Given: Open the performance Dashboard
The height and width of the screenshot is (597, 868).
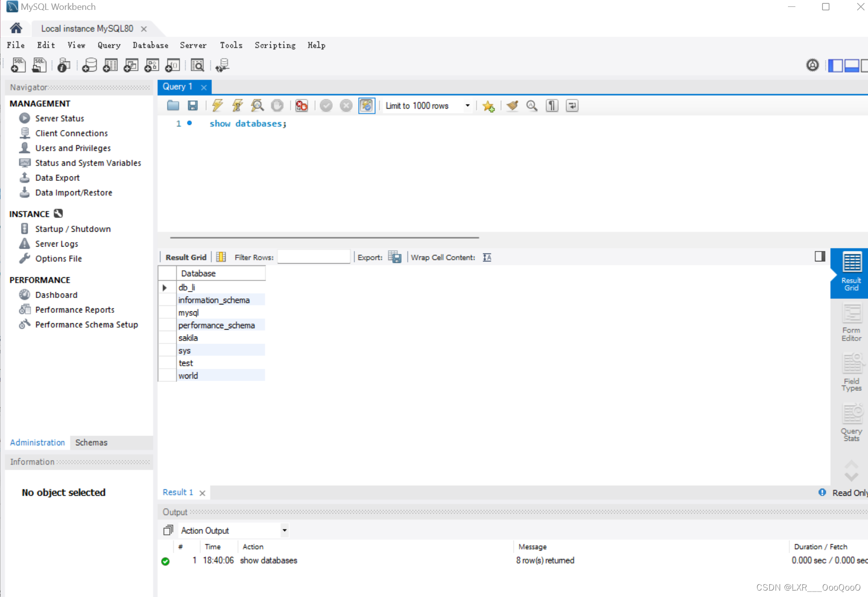Looking at the screenshot, I should pos(56,295).
